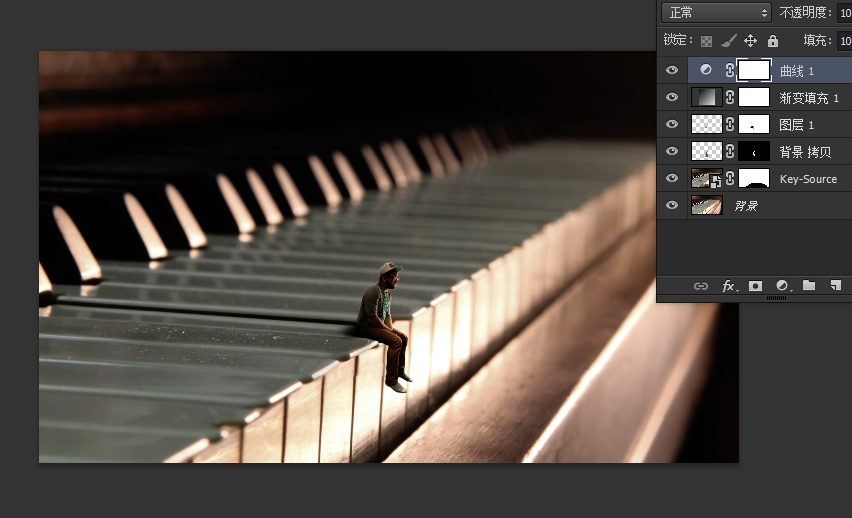Hide the 曲线 1 layer
The width and height of the screenshot is (852, 518).
click(x=672, y=70)
